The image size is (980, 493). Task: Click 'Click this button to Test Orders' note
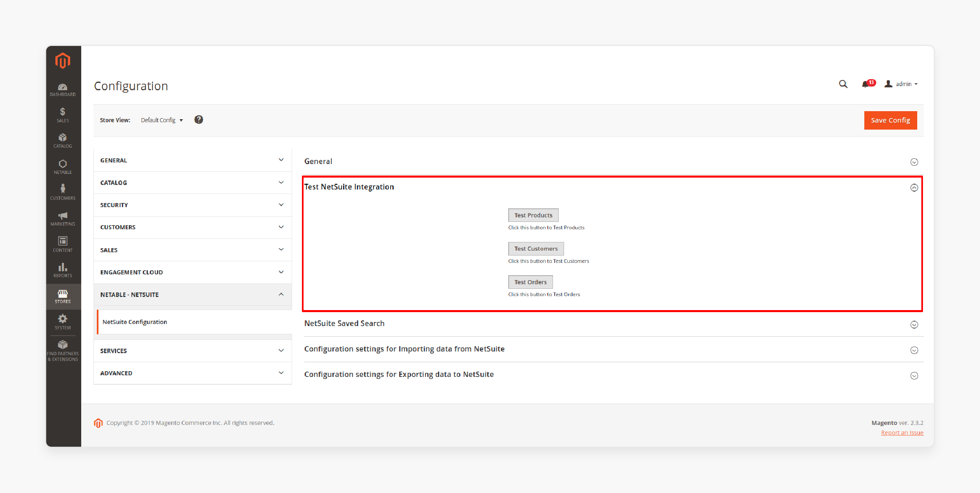click(544, 294)
